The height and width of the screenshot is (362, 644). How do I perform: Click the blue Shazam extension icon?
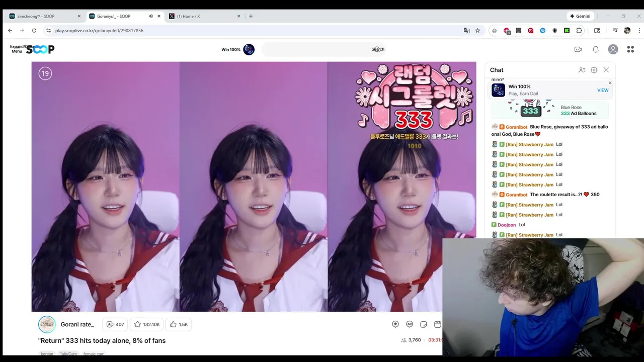(x=542, y=31)
